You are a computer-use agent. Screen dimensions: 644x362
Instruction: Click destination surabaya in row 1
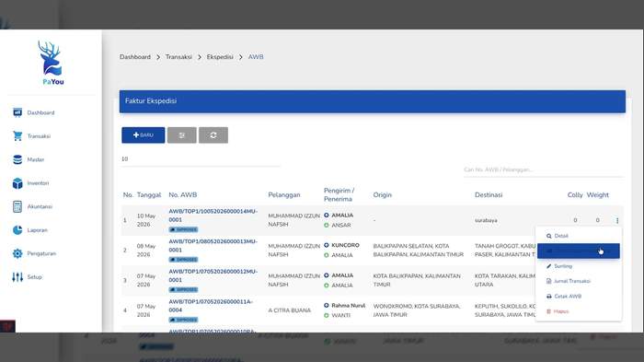pyautogui.click(x=486, y=220)
